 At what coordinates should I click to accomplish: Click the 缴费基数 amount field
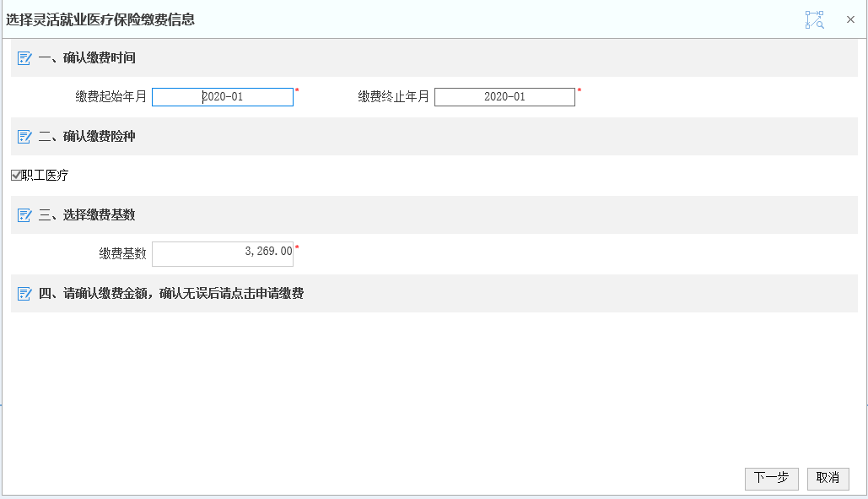(x=223, y=254)
